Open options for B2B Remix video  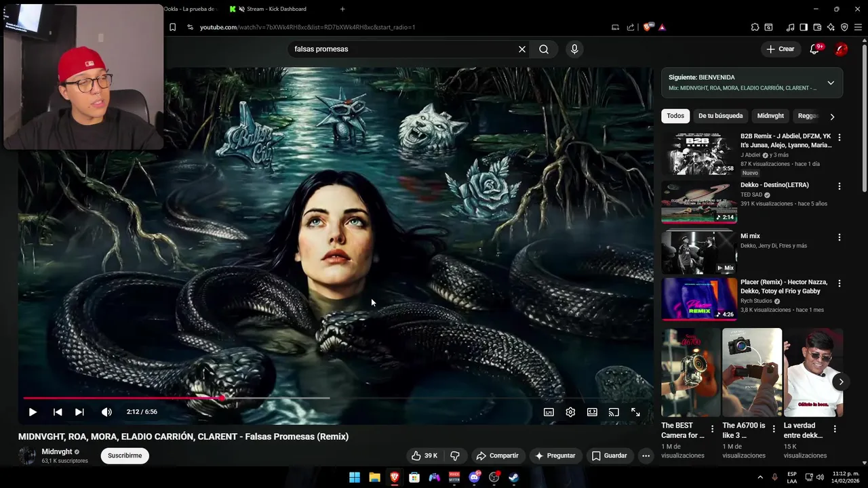pos(840,138)
